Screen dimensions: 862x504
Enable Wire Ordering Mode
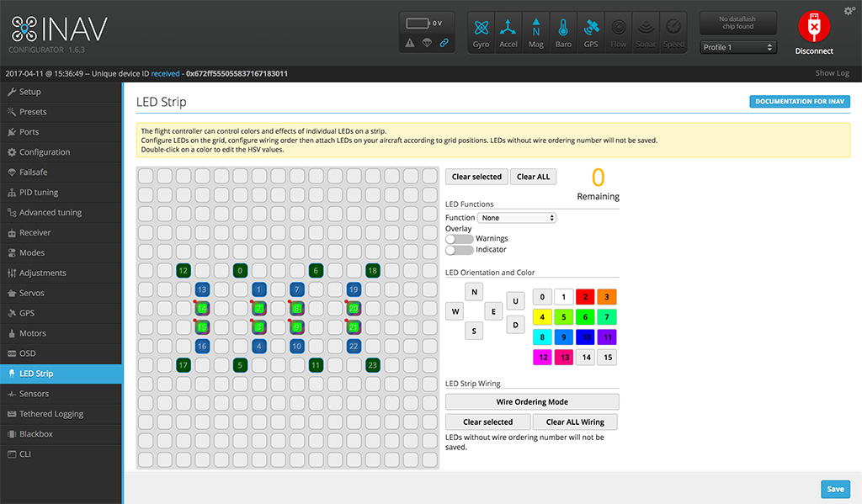tap(532, 402)
